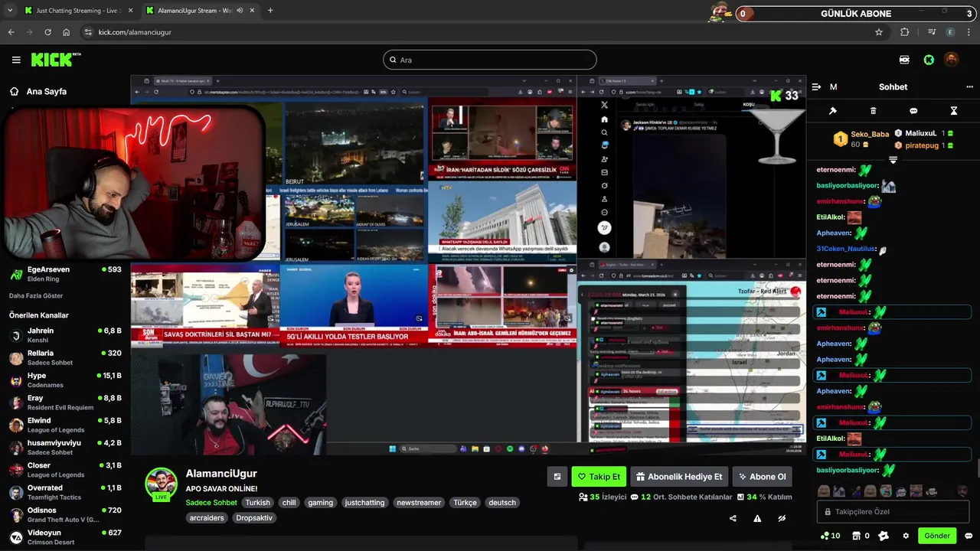Open the chat three-dots options menu
This screenshot has width=980, height=551.
[969, 87]
